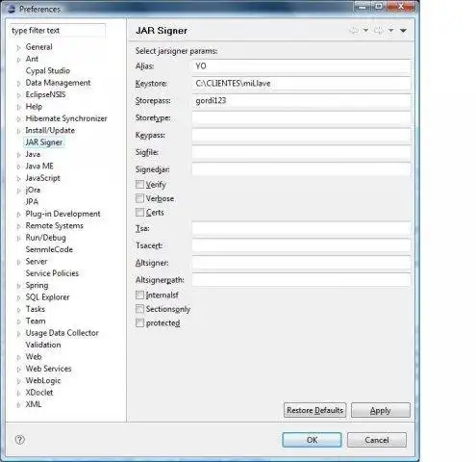476x462 pixels.
Task: Click the Keypass input field
Action: tap(301, 135)
